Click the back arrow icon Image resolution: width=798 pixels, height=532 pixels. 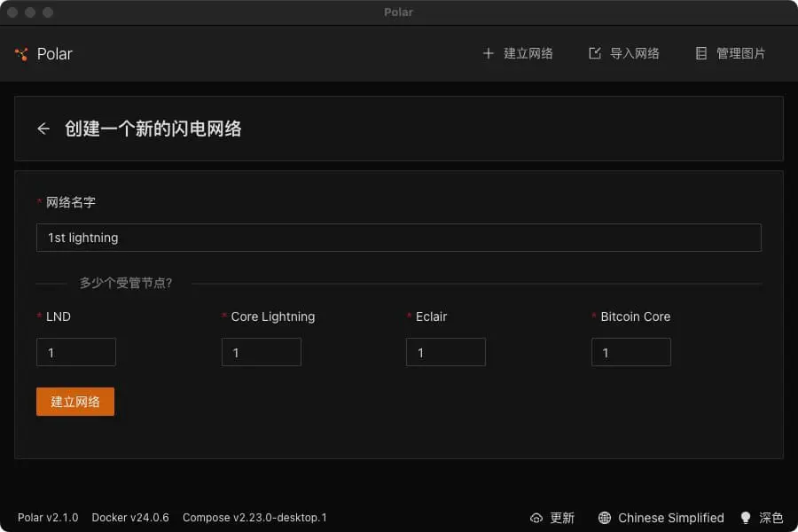pyautogui.click(x=43, y=129)
